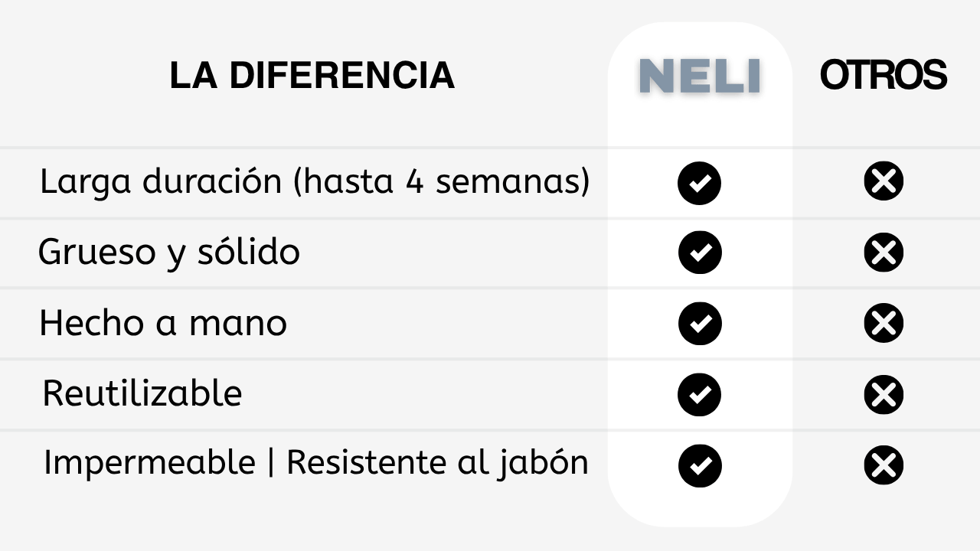Click the OTROS cross for Grueso y sólido
This screenshot has width=980, height=551.
884,253
